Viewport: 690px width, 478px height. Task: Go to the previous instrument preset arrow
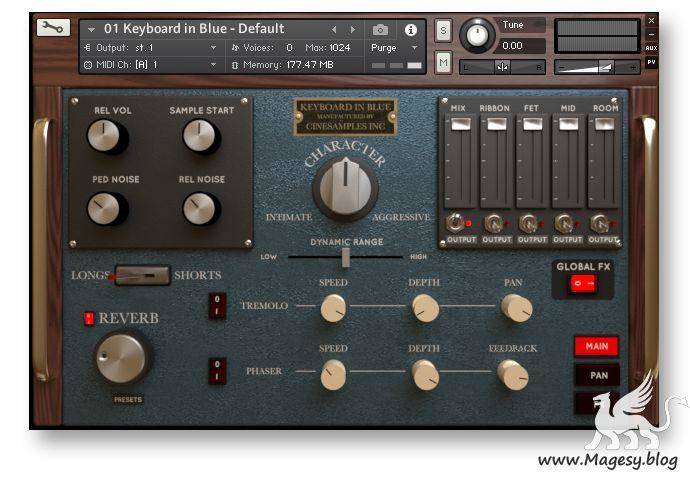(x=334, y=29)
